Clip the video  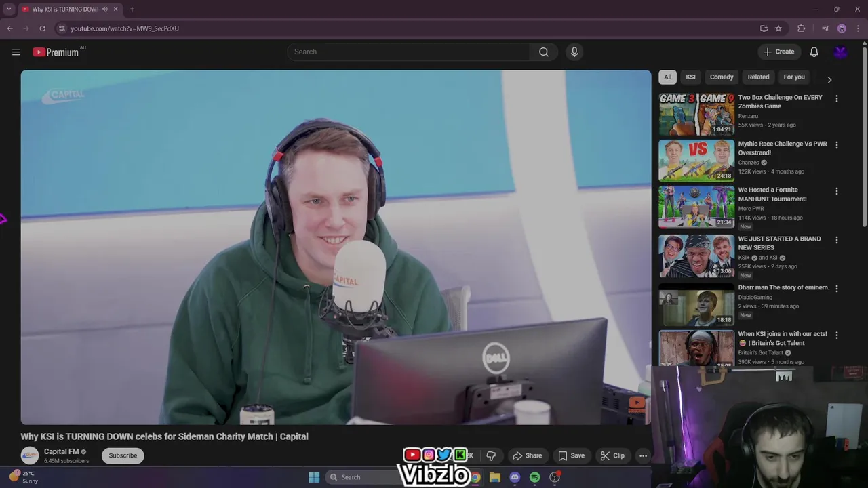click(x=612, y=455)
